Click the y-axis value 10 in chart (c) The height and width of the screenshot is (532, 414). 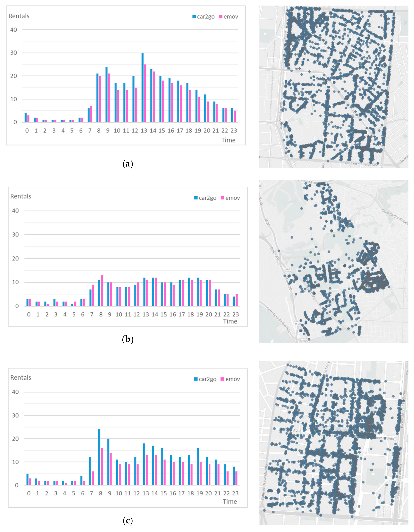point(15,462)
